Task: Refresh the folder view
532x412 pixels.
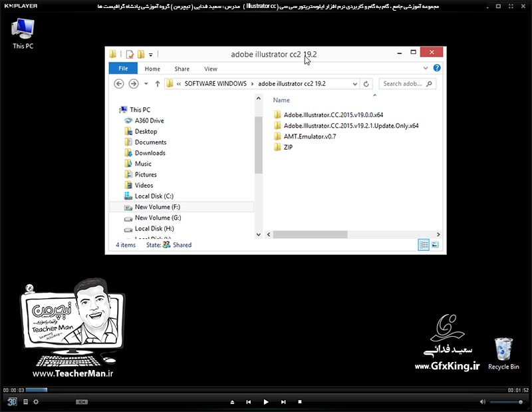Action: [x=366, y=84]
